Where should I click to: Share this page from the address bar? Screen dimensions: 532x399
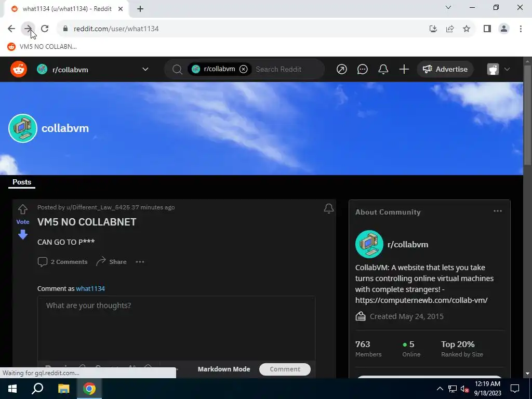click(450, 29)
